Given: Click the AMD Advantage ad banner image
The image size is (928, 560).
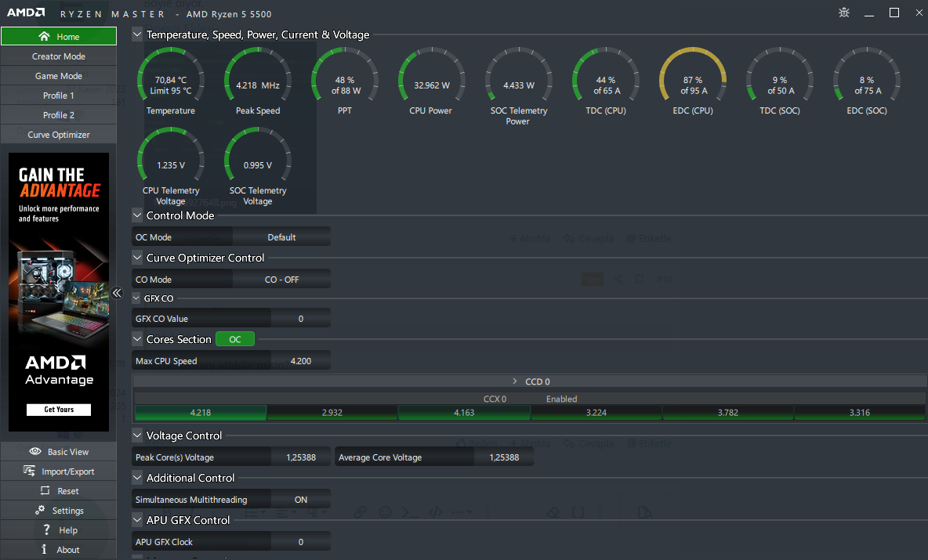Looking at the screenshot, I should click(59, 292).
